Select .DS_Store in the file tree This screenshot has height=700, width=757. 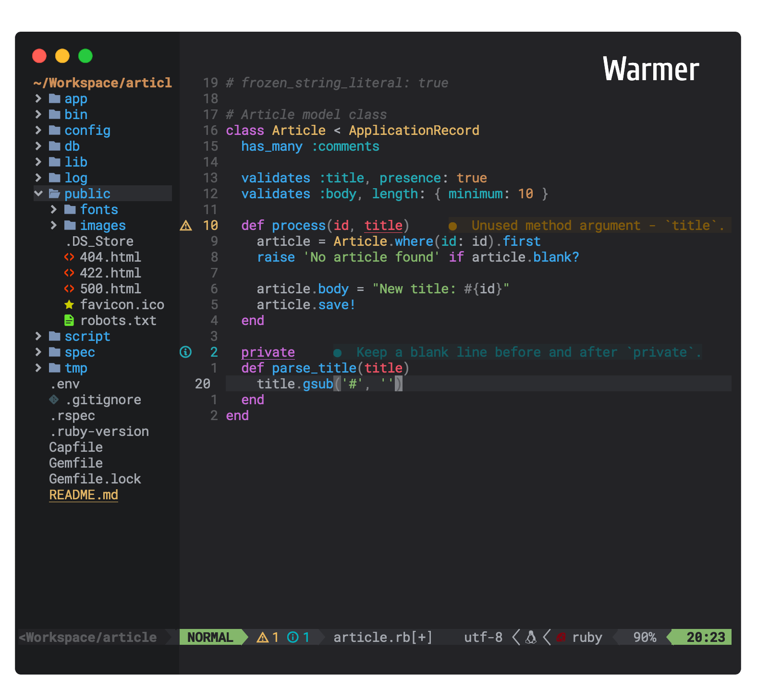coord(99,241)
